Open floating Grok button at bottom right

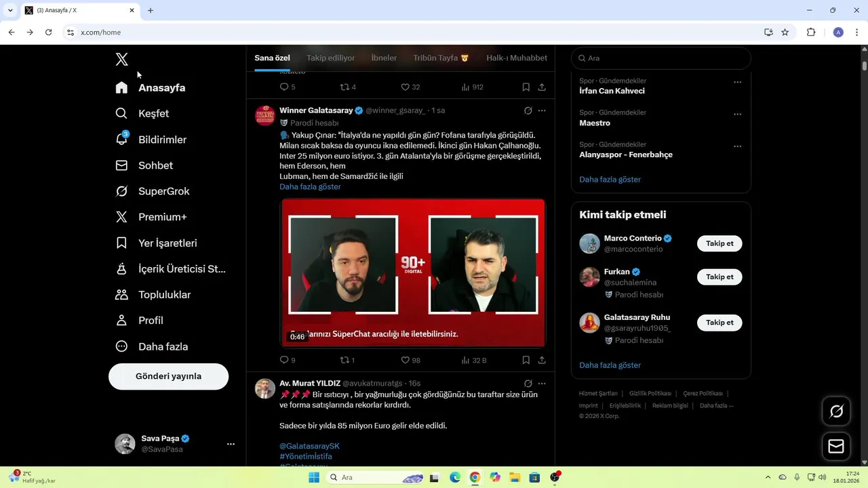point(836,411)
